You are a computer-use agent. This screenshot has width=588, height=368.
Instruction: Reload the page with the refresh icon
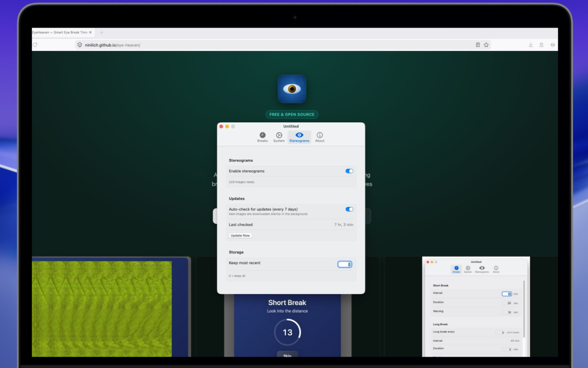35,45
